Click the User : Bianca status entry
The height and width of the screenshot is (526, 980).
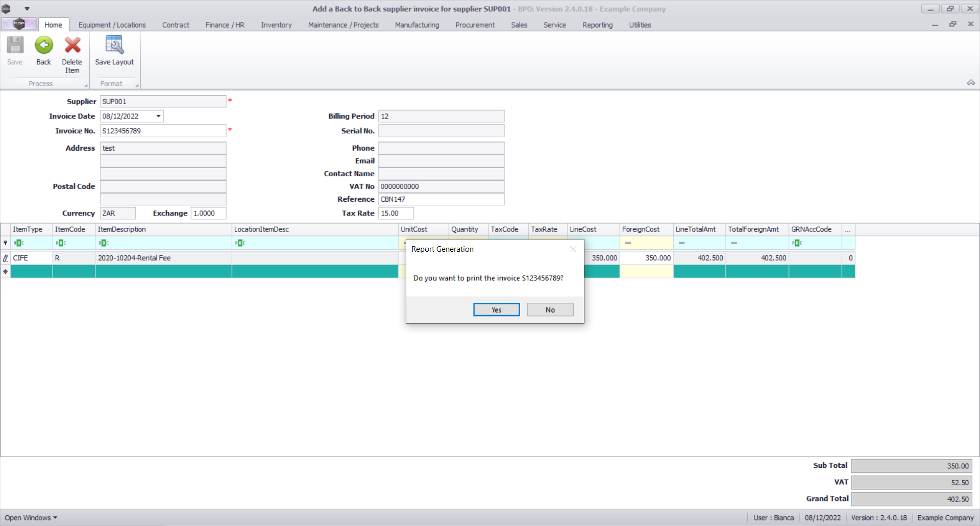click(x=774, y=518)
